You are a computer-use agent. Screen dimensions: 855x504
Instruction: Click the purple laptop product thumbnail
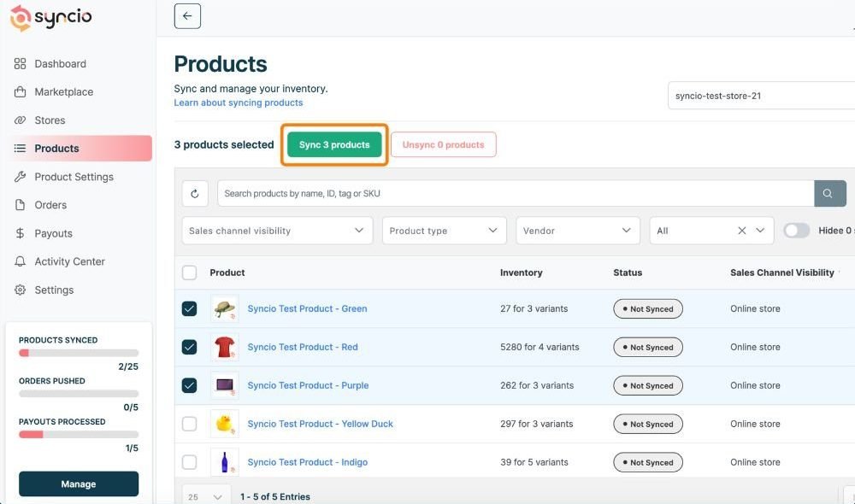(225, 385)
